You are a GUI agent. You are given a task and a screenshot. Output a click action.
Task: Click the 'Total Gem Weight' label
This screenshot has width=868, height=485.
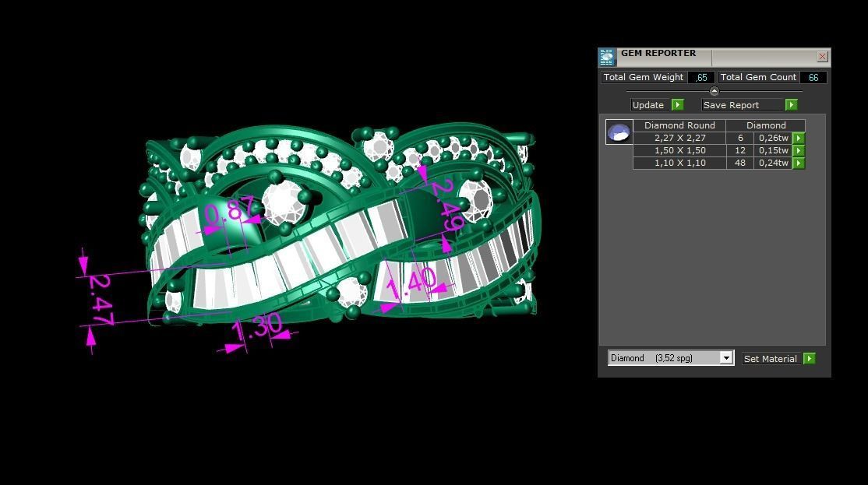644,77
